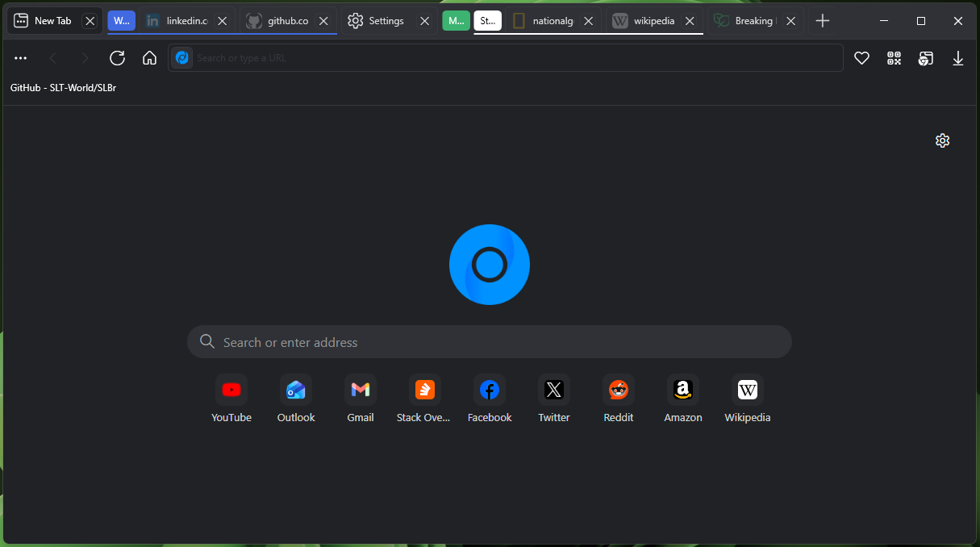
Task: Switch to the Settings tab
Action: (388, 21)
